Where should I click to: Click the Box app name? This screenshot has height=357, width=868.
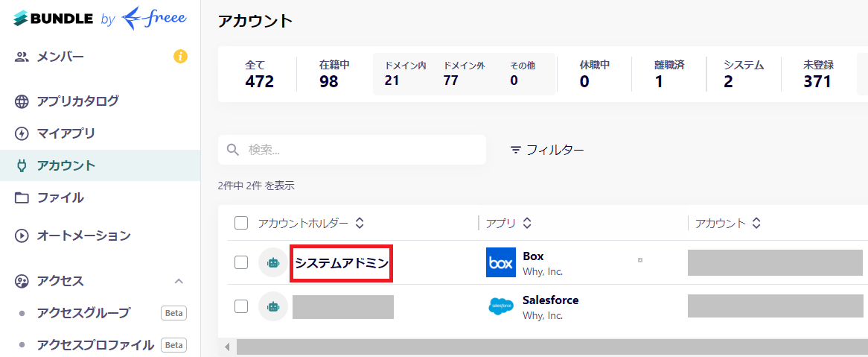pyautogui.click(x=533, y=256)
